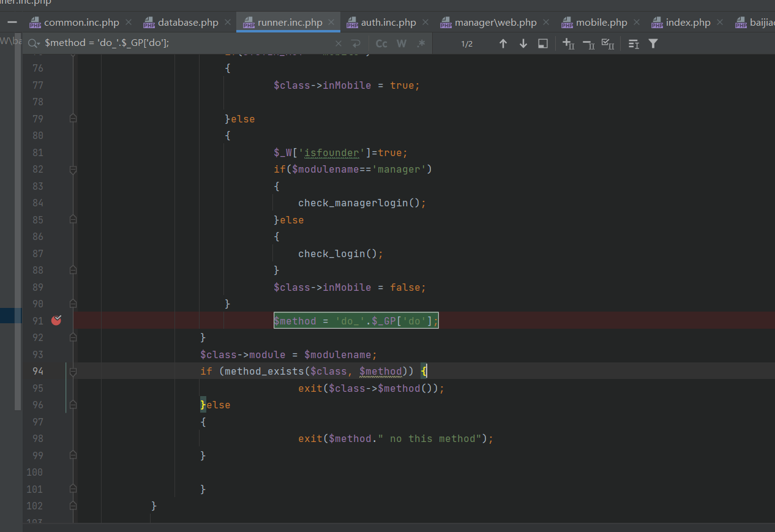Click the exit($class->$method()) statement
Image resolution: width=775 pixels, height=532 pixels.
tap(372, 388)
